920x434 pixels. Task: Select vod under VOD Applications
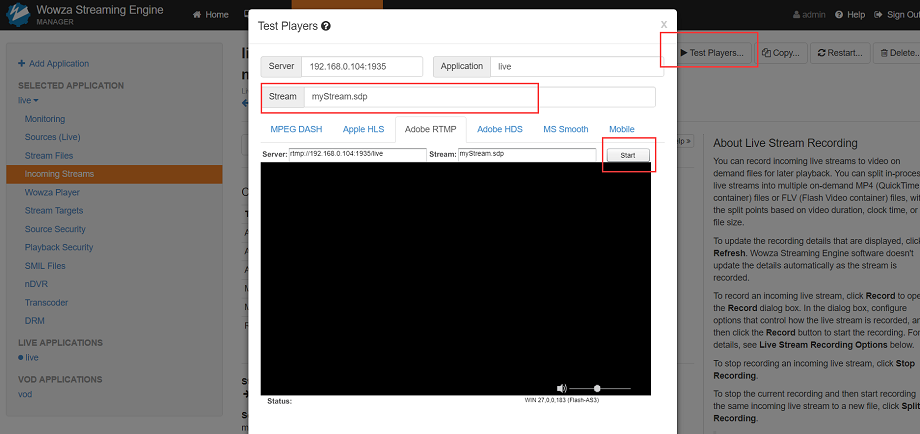tap(25, 394)
